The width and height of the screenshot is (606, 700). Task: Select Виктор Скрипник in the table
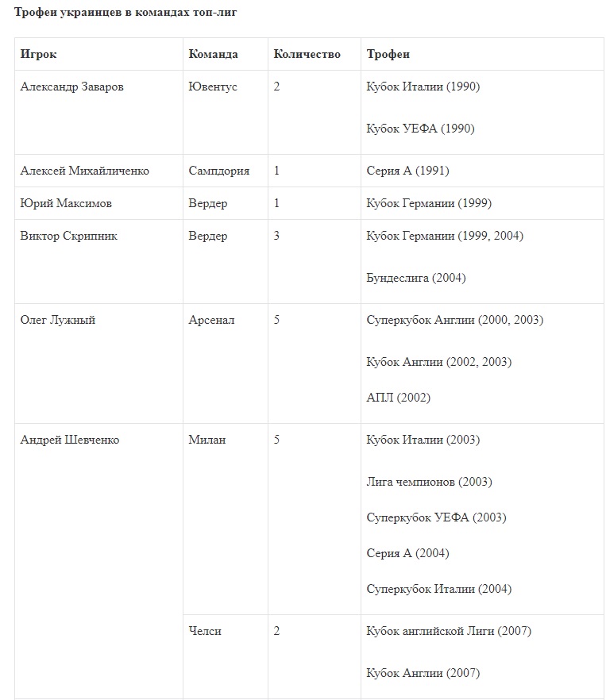tap(68, 236)
